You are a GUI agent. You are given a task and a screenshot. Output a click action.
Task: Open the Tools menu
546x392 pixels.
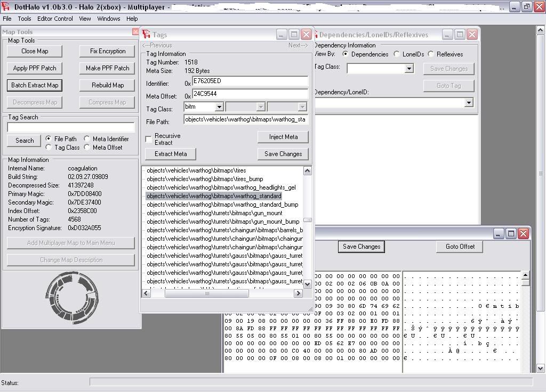coord(25,19)
